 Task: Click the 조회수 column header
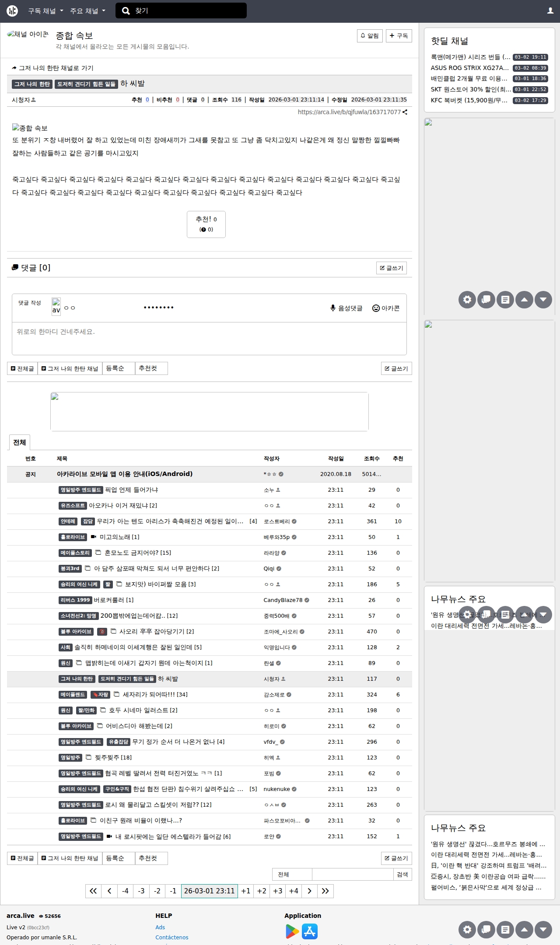(372, 458)
